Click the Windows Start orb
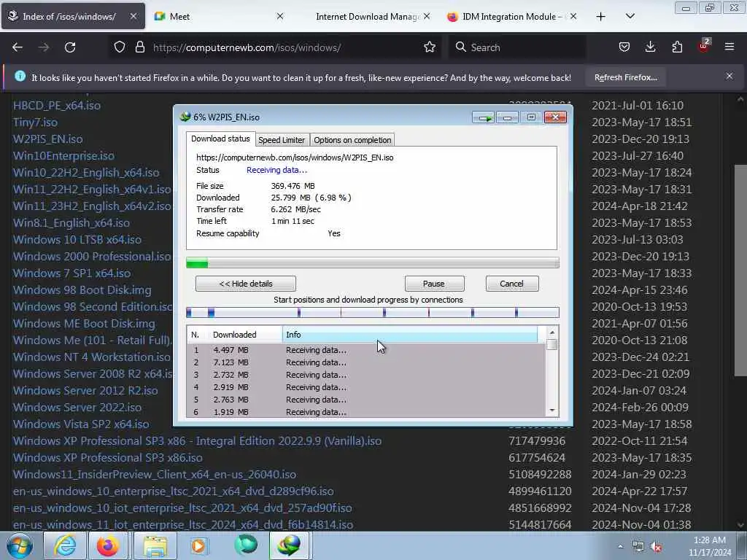747x560 pixels. point(20,545)
